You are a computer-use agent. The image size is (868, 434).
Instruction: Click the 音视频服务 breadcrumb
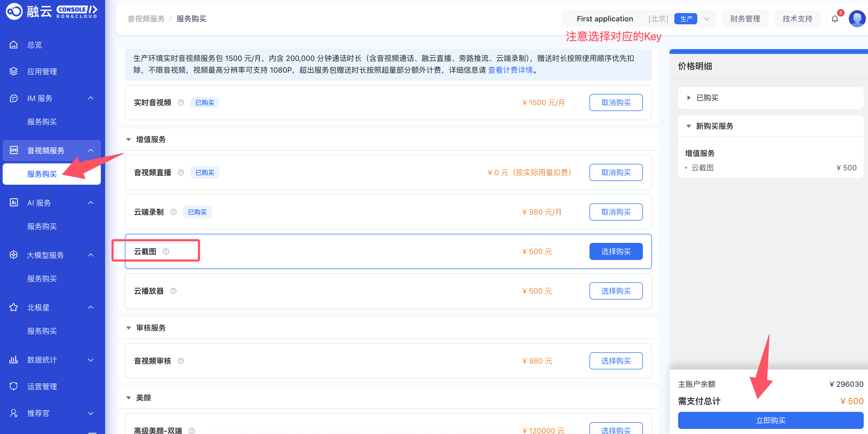[x=146, y=18]
